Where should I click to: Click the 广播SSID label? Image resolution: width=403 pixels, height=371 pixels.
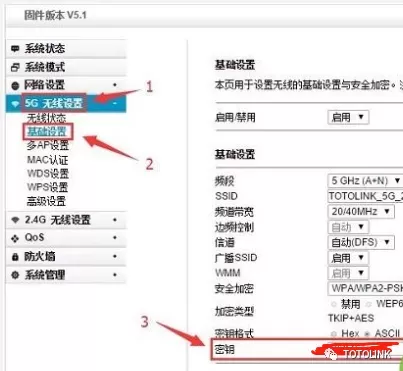pos(236,258)
